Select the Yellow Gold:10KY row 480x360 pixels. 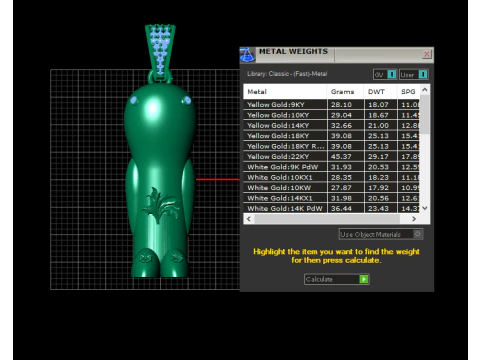coord(331,115)
